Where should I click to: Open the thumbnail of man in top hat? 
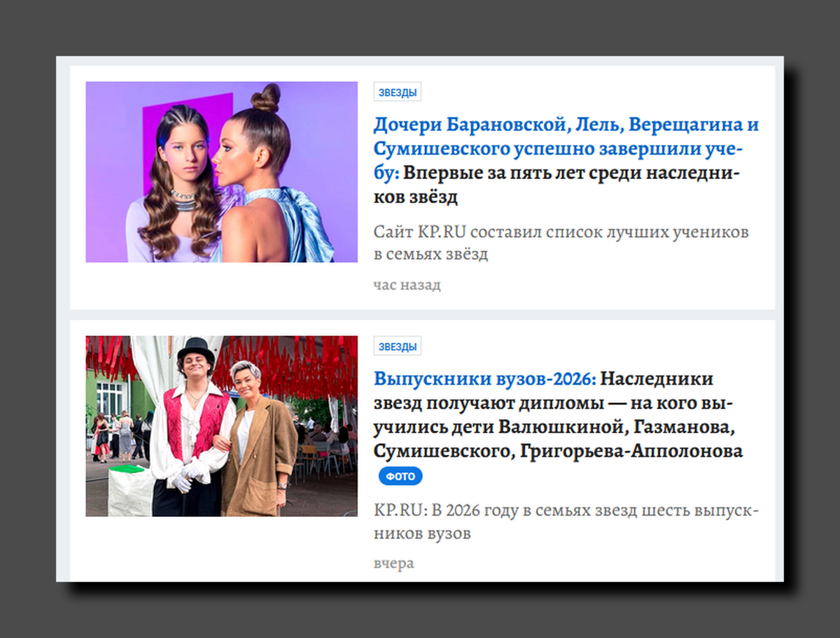pyautogui.click(x=221, y=426)
